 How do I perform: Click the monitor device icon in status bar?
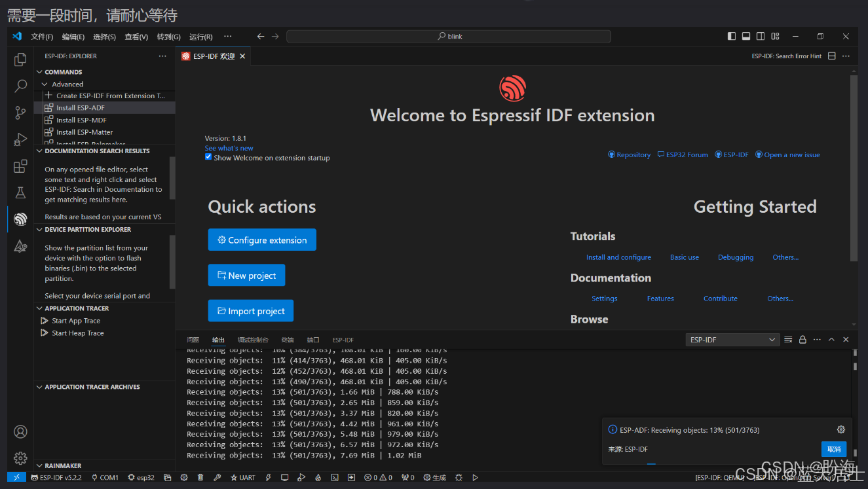tap(285, 477)
